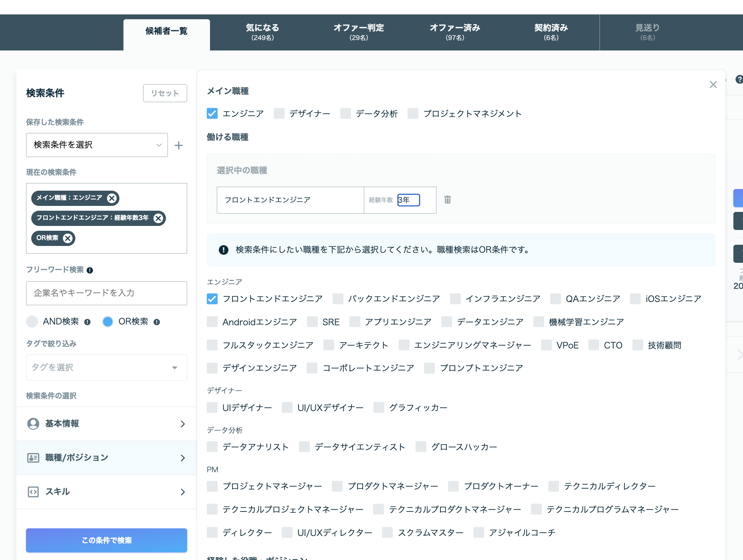Check the コーポレートエンジニア checkbox
Viewport: 743px width, 560px height.
[x=312, y=368]
